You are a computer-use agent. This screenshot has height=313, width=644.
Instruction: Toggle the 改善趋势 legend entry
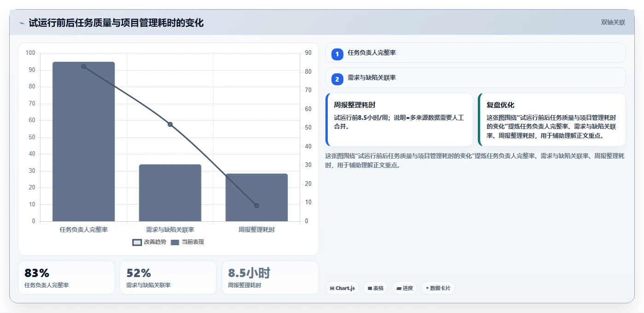coord(149,242)
